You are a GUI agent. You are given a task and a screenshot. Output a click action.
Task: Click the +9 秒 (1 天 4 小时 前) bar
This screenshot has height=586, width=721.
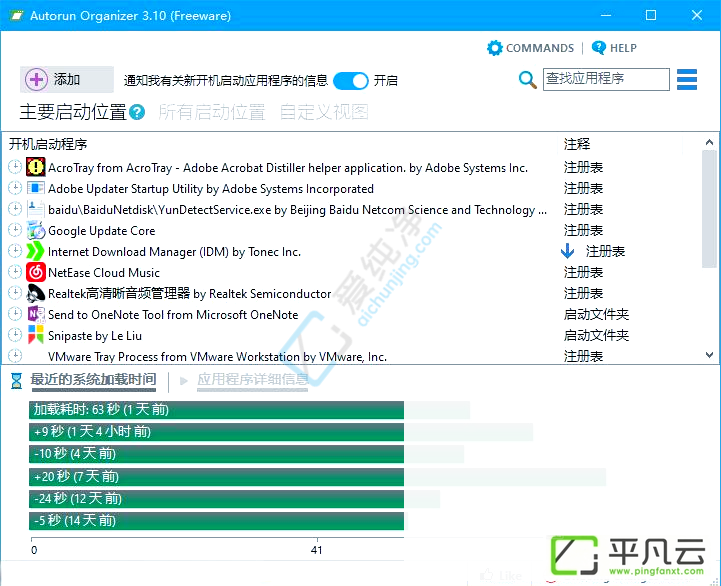216,432
